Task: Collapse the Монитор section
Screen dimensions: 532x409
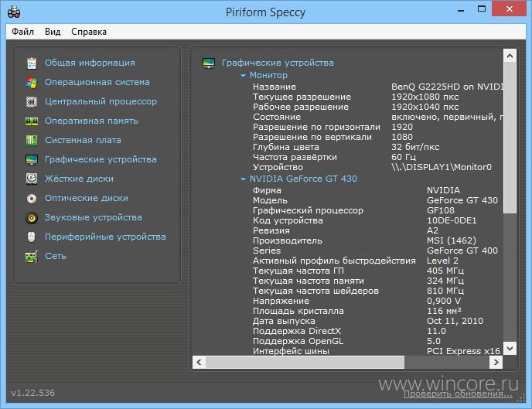Action: (x=243, y=75)
